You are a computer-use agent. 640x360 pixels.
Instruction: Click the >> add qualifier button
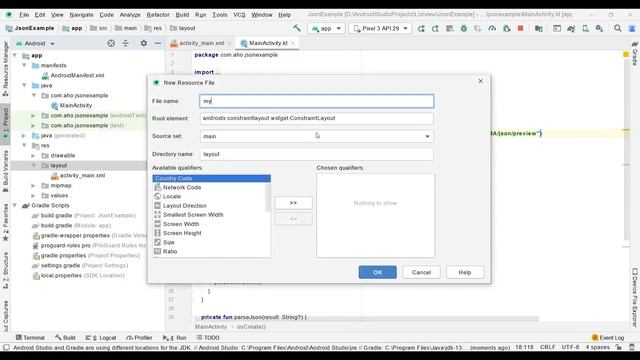(293, 203)
